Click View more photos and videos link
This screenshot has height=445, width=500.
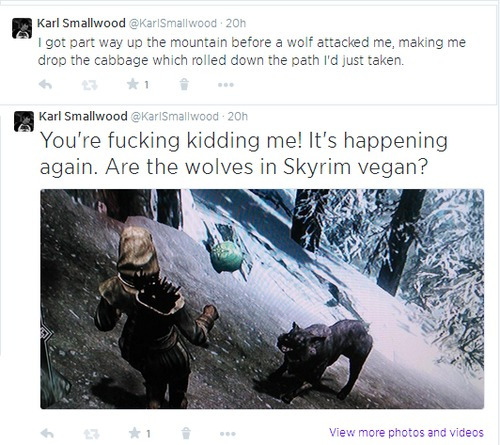click(406, 432)
